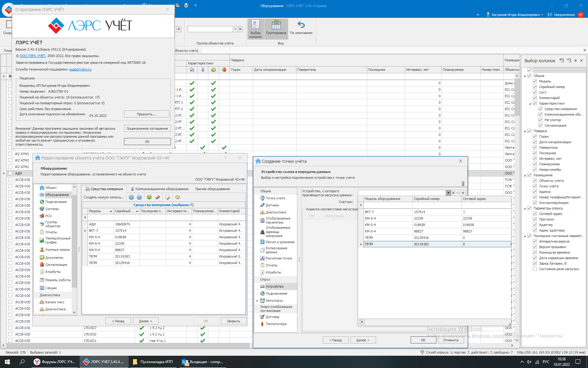Open device combo box dropdown arrow
Image resolution: width=588 pixels, height=368 pixels.
(x=448, y=193)
